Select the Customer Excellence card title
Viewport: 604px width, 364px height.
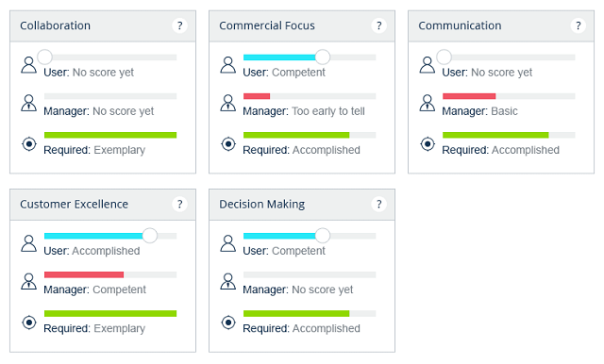tap(74, 204)
